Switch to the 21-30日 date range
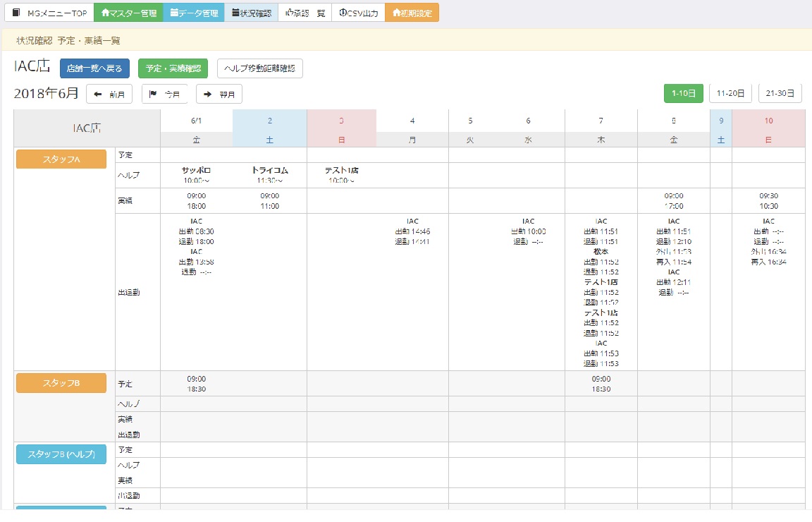This screenshot has height=522, width=812. [x=780, y=93]
